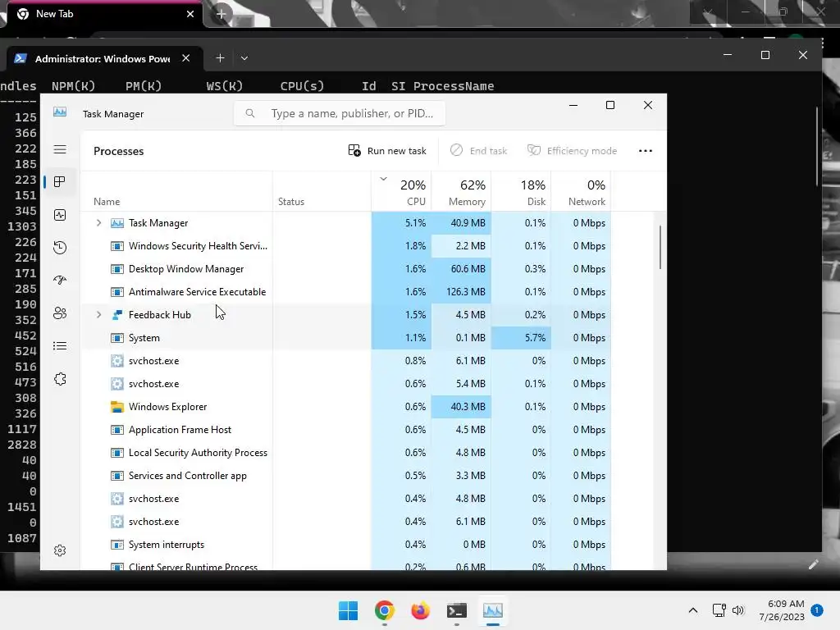Click Run new task button
The image size is (840, 630).
(x=387, y=151)
